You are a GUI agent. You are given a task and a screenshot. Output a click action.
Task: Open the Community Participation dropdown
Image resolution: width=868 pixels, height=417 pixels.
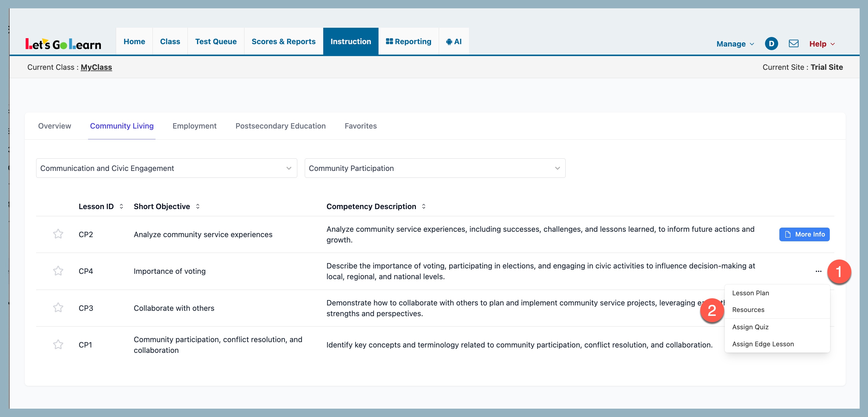[435, 168]
